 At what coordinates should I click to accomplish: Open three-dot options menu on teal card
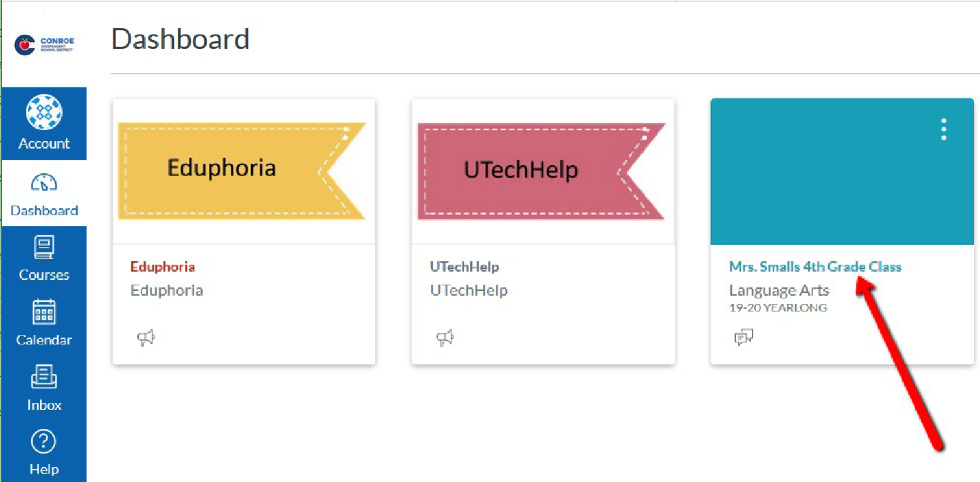point(944,129)
